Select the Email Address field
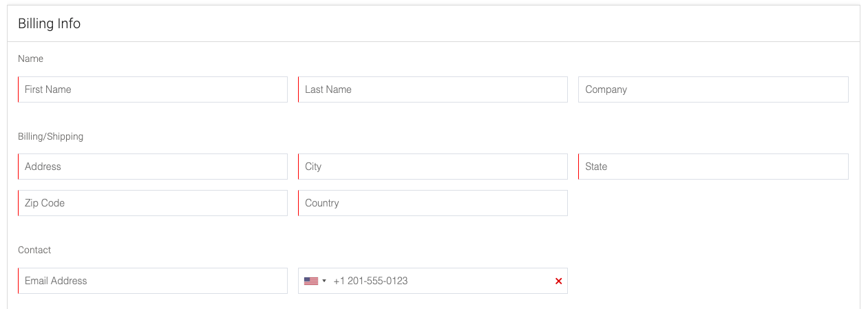 (x=153, y=281)
